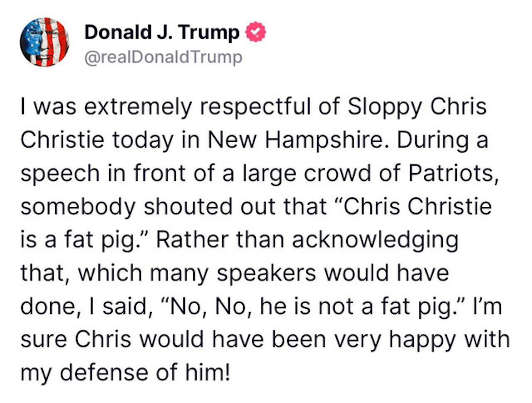Click the words "Sloppy Chris" in the post

(417, 107)
